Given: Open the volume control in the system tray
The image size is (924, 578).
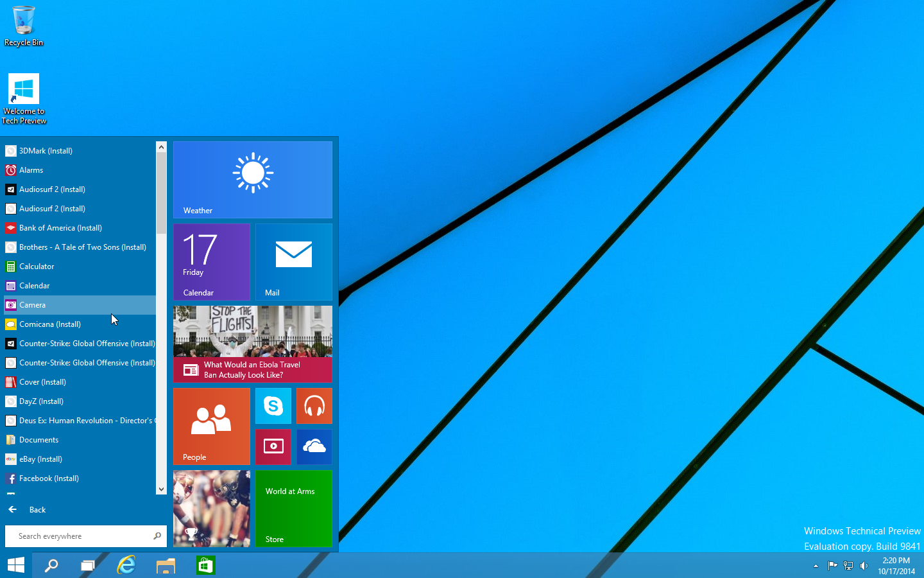Looking at the screenshot, I should [x=864, y=566].
